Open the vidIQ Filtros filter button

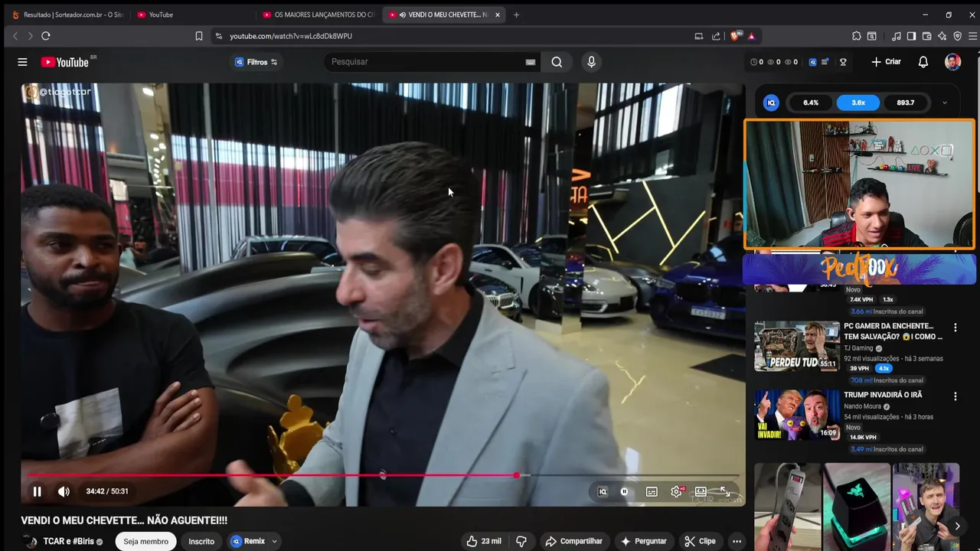click(x=256, y=62)
